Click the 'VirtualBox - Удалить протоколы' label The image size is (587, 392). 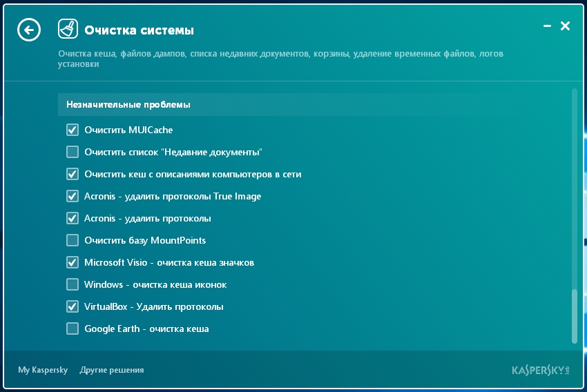(153, 306)
